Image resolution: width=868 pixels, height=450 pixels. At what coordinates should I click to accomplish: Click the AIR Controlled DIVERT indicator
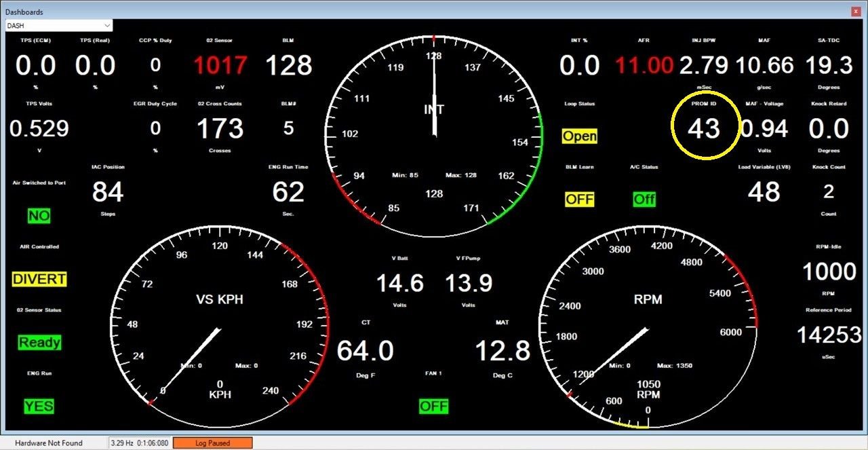39,279
